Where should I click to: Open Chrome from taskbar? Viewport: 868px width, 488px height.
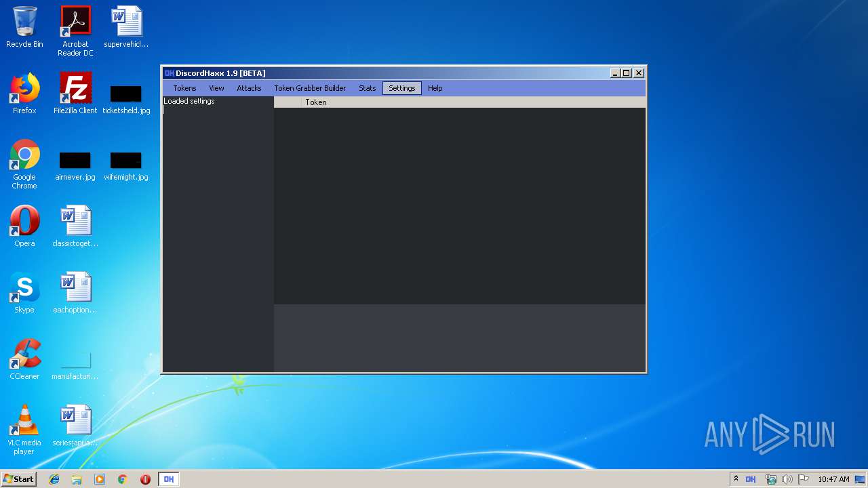(x=123, y=479)
